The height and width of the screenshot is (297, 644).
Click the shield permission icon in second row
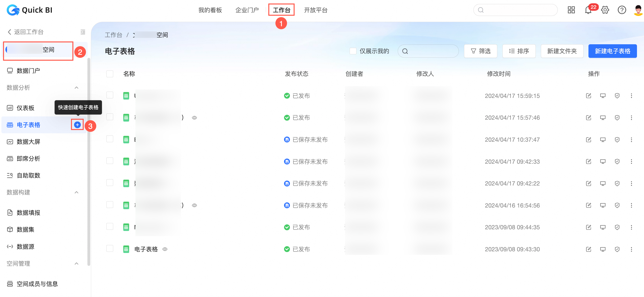[x=617, y=118]
